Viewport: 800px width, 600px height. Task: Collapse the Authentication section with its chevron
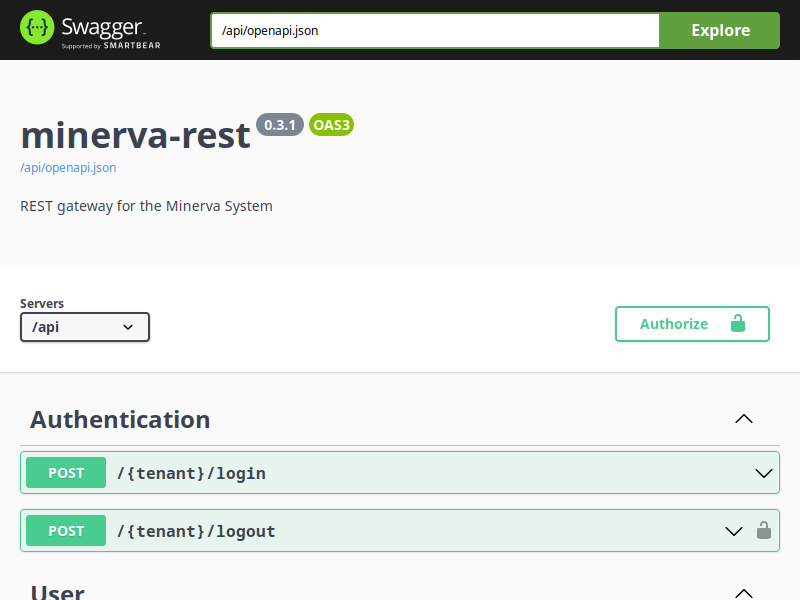[743, 419]
